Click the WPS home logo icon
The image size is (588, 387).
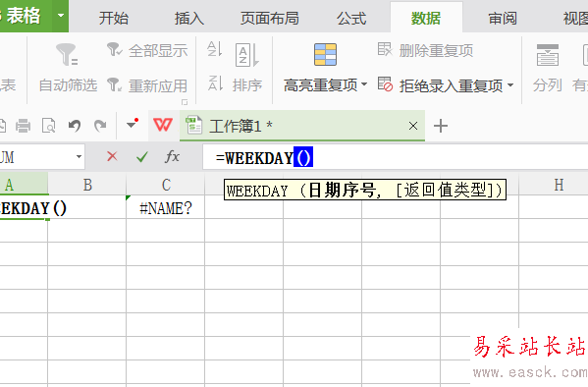pyautogui.click(x=163, y=125)
